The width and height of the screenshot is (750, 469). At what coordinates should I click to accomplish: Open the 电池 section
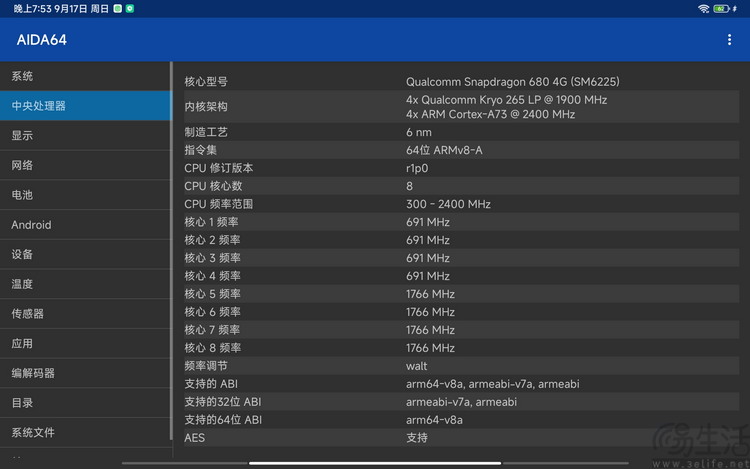point(86,195)
